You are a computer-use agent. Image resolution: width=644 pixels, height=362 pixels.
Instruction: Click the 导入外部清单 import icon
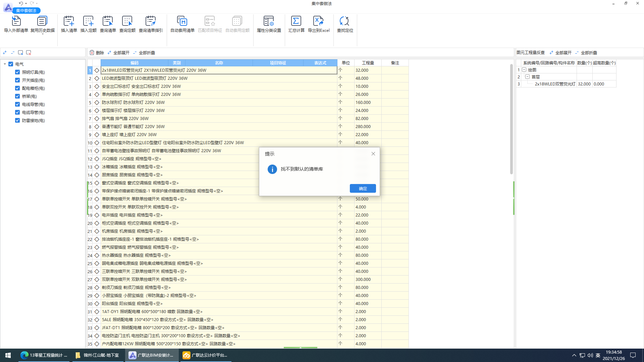click(x=16, y=21)
